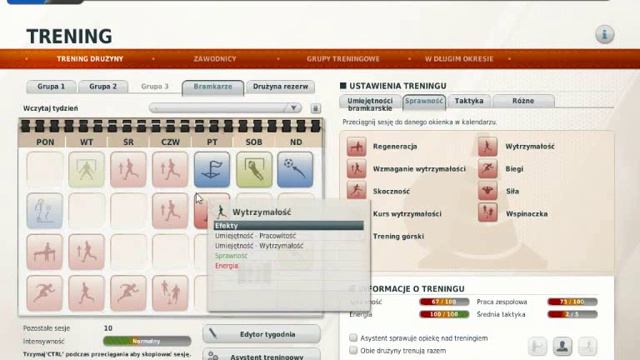Image resolution: width=640 pixels, height=360 pixels.
Task: Select the Biegi session icon
Action: 487,169
